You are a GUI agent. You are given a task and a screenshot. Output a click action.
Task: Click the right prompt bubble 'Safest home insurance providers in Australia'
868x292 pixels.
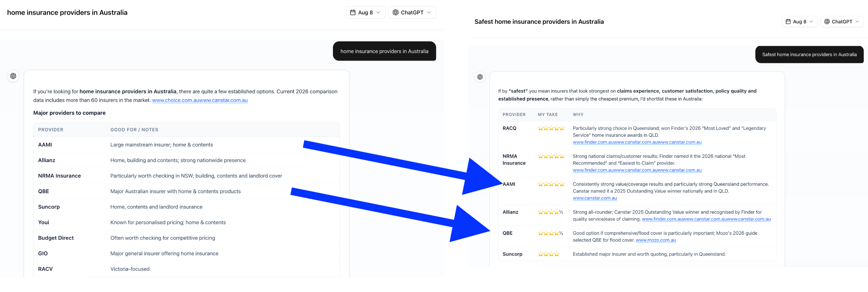pyautogui.click(x=809, y=54)
